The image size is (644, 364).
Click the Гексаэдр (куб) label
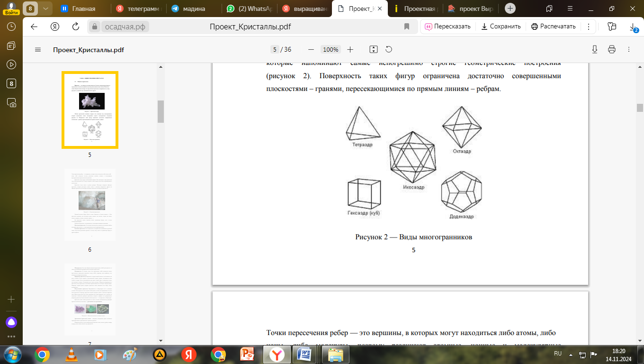[364, 213]
